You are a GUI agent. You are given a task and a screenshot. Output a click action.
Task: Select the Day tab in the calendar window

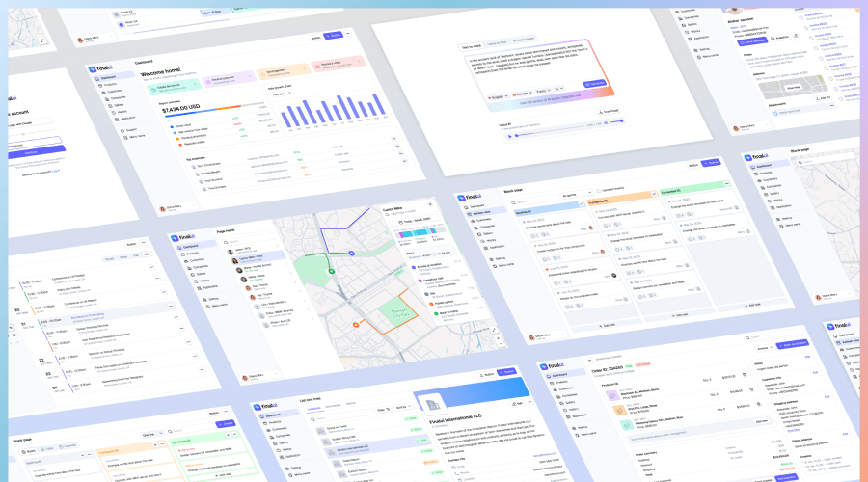pos(136,255)
